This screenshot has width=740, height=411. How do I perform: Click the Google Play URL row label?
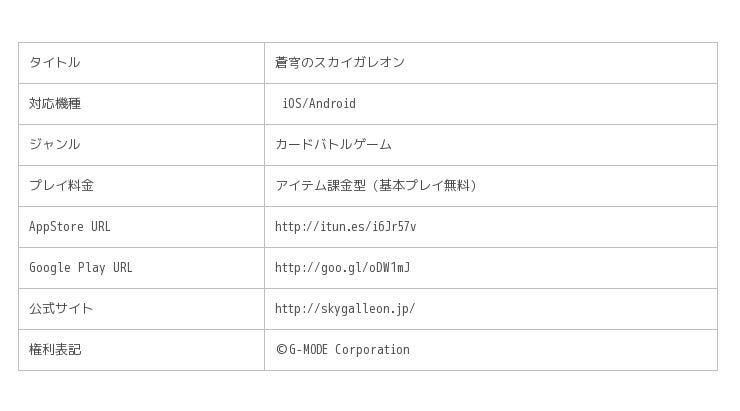tap(80, 268)
